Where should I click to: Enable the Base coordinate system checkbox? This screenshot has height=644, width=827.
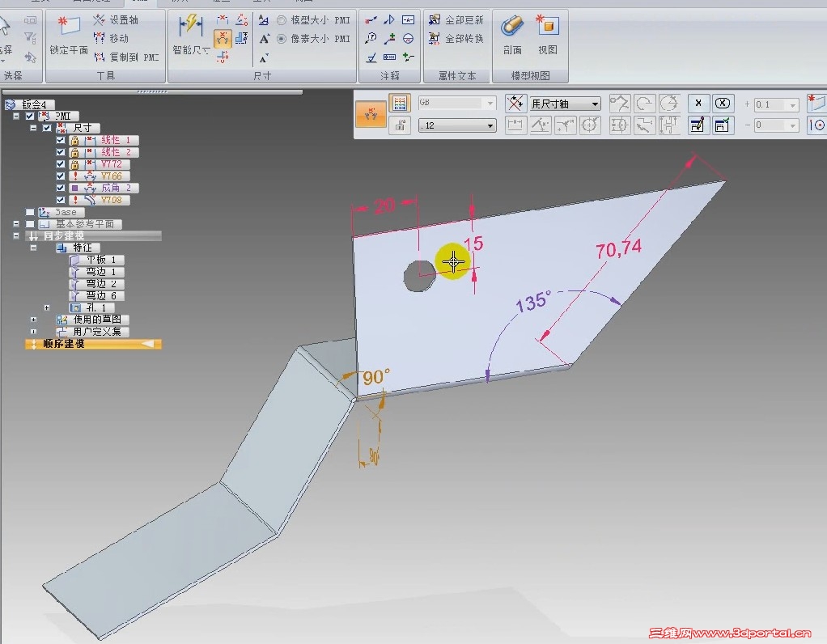point(30,212)
